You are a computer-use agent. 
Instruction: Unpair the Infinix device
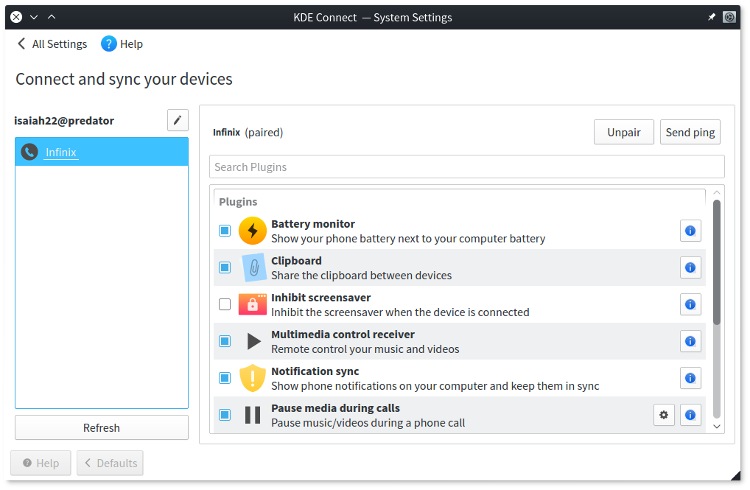point(624,132)
